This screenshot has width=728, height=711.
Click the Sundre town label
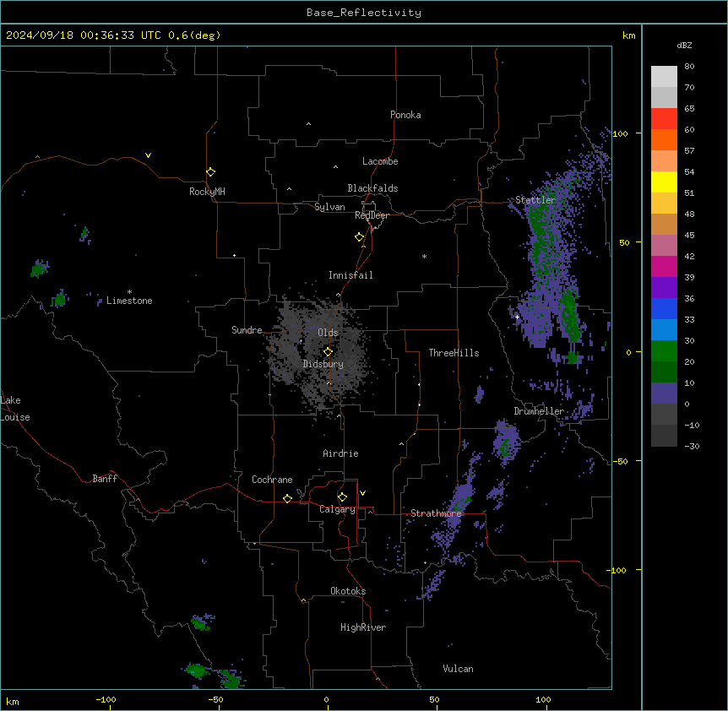pos(247,330)
